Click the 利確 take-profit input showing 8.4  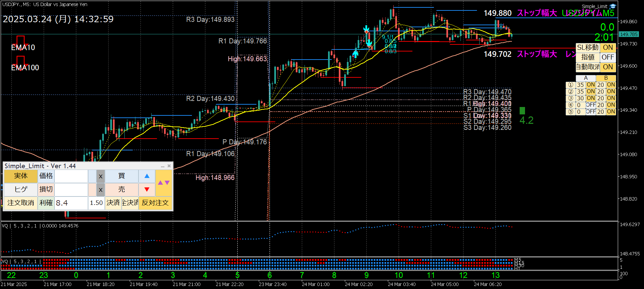coord(71,203)
